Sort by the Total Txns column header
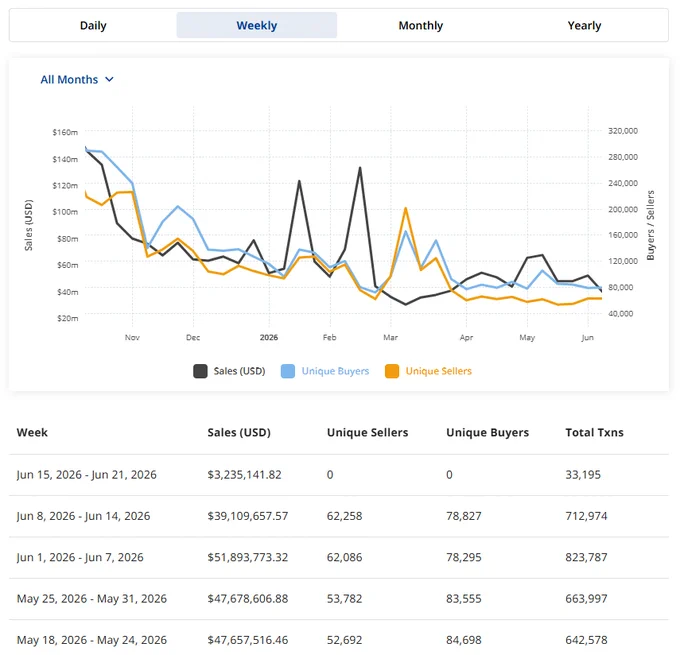Image resolution: width=680 pixels, height=655 pixels. click(594, 432)
